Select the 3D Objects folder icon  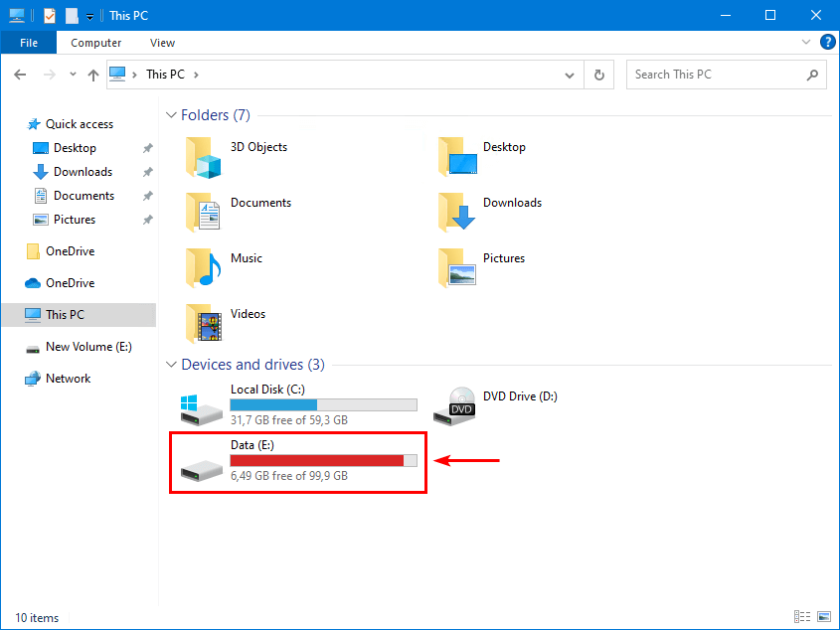[204, 157]
